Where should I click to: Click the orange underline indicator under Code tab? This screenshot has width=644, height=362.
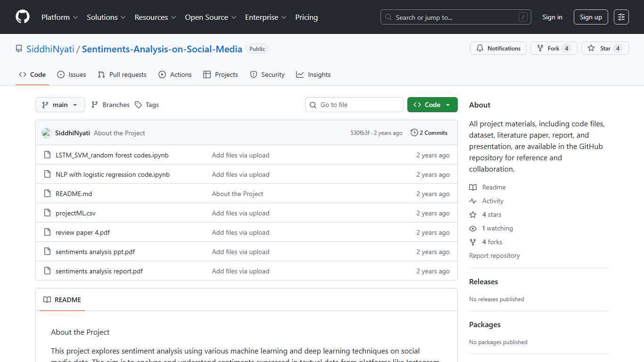point(32,85)
